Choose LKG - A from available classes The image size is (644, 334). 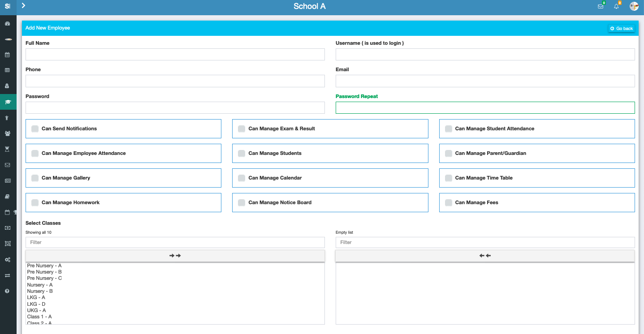(36, 297)
